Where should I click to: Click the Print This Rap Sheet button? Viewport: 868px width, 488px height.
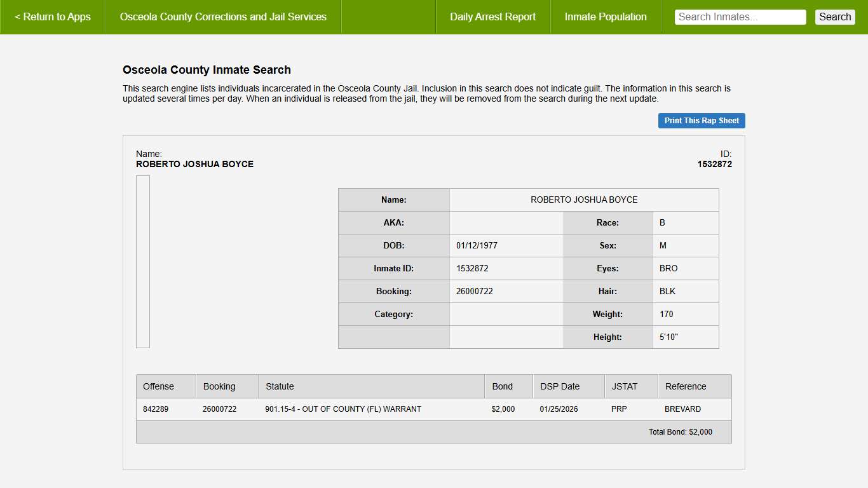(702, 121)
